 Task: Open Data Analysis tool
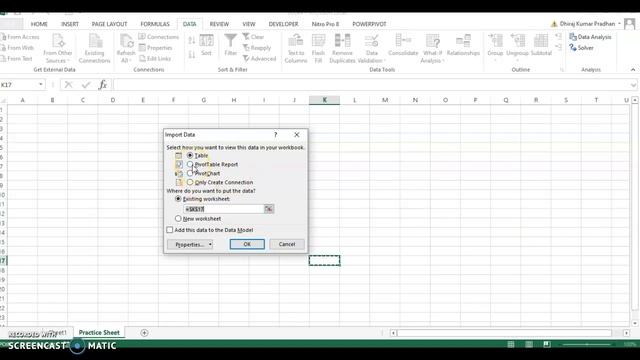(x=590, y=37)
